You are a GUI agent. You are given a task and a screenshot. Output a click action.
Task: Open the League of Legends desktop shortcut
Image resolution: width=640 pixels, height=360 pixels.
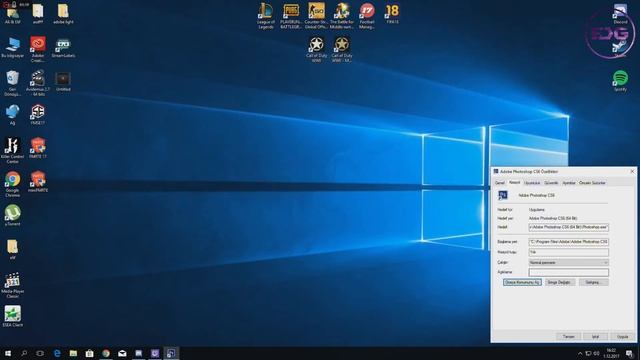(266, 16)
